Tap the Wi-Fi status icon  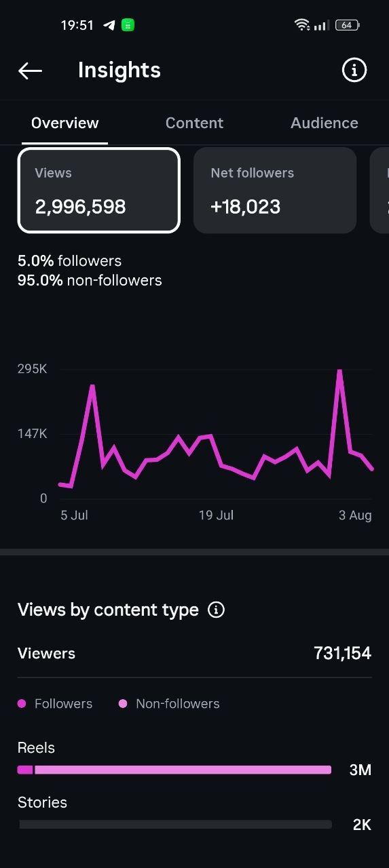[x=302, y=25]
